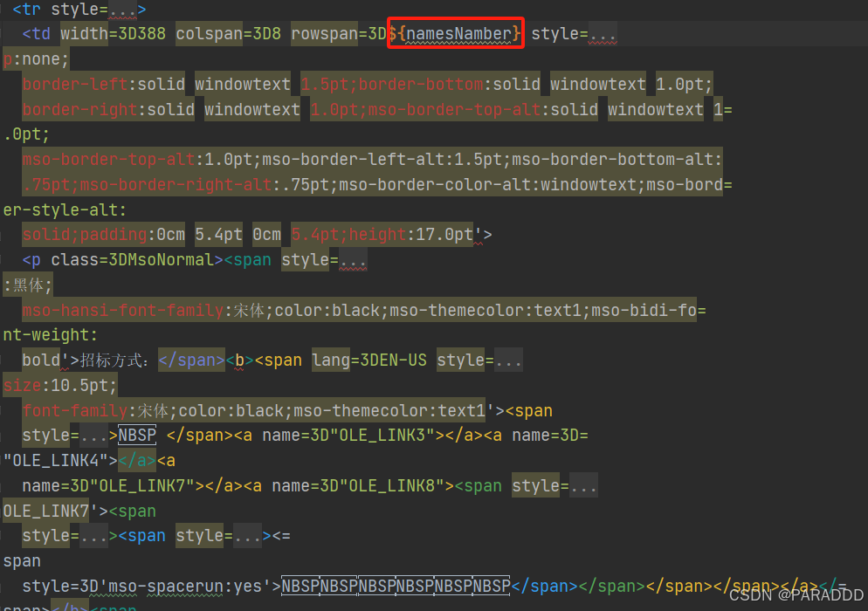Click the ${namesNamber} template variable
This screenshot has height=611, width=868.
(x=455, y=34)
